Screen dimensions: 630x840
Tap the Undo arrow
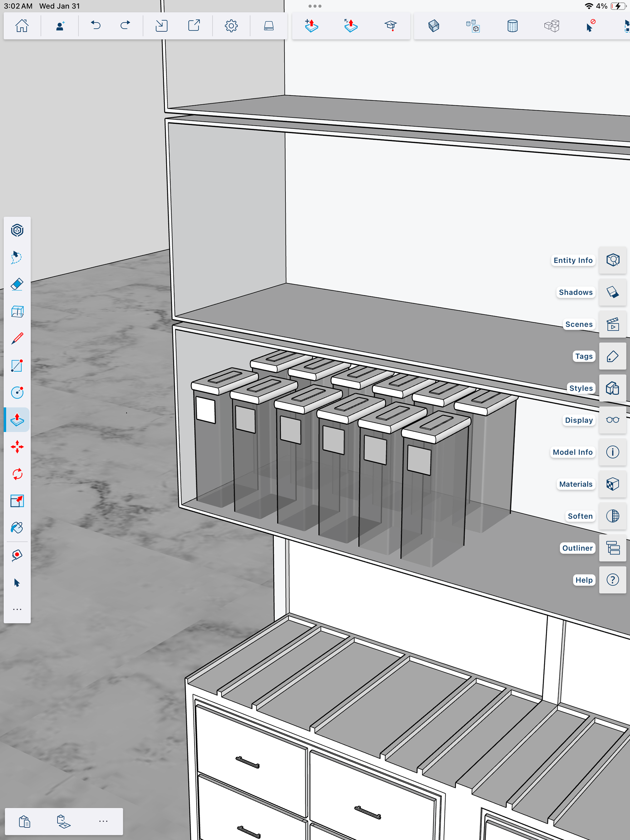point(95,26)
